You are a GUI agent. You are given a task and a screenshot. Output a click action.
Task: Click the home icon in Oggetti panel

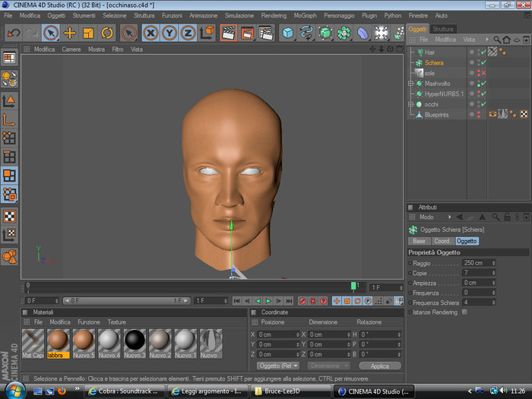tap(507, 40)
